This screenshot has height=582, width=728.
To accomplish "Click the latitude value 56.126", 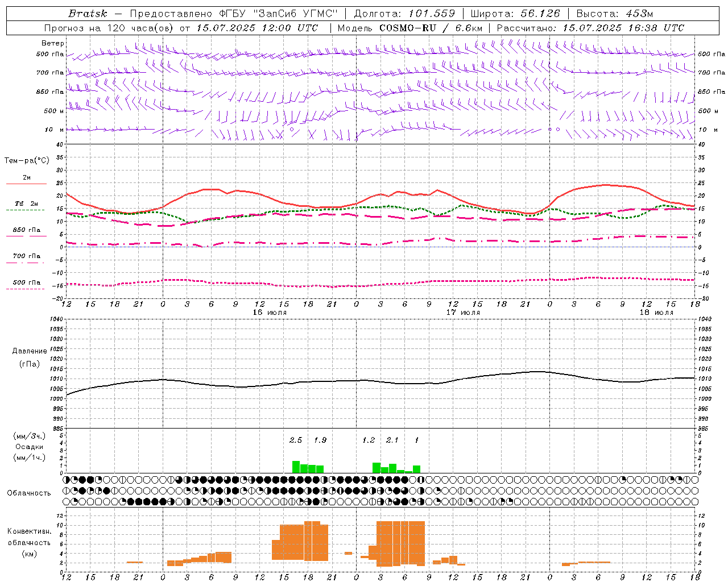I will (x=540, y=14).
